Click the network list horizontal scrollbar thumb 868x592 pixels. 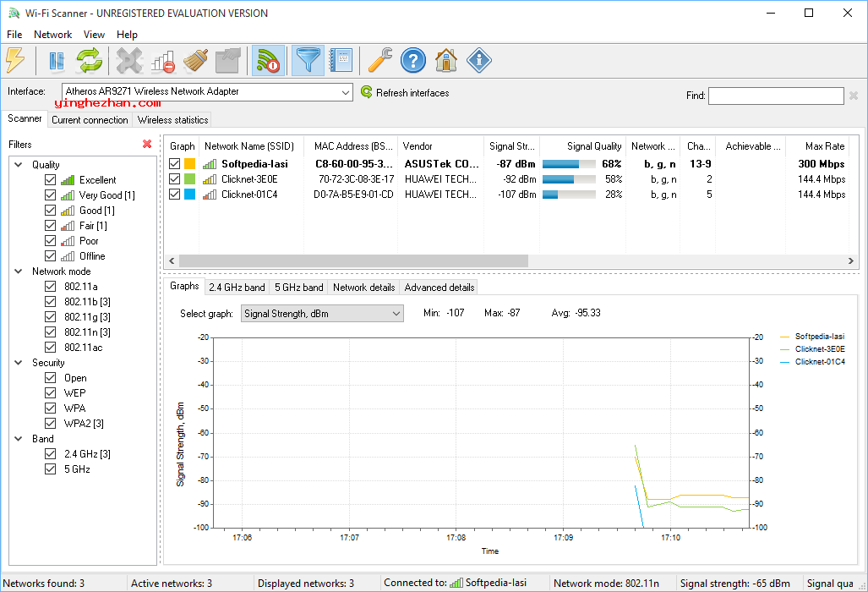coord(353,260)
